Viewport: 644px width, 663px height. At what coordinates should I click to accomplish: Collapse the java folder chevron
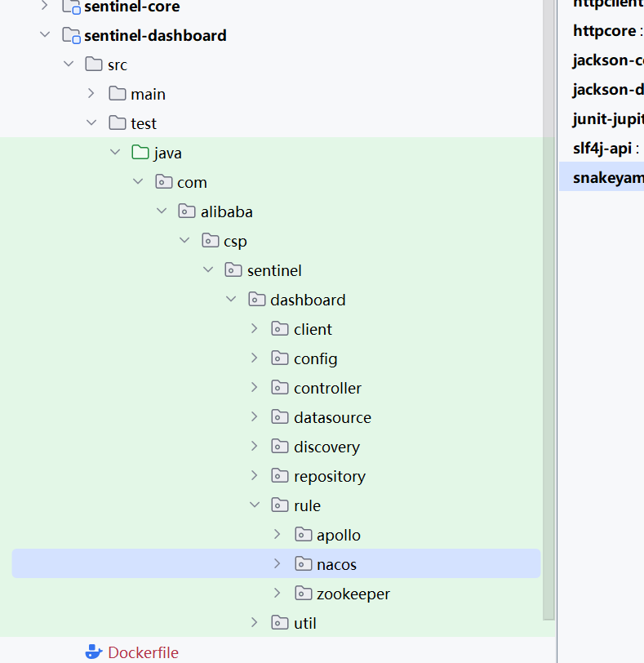[x=115, y=152]
